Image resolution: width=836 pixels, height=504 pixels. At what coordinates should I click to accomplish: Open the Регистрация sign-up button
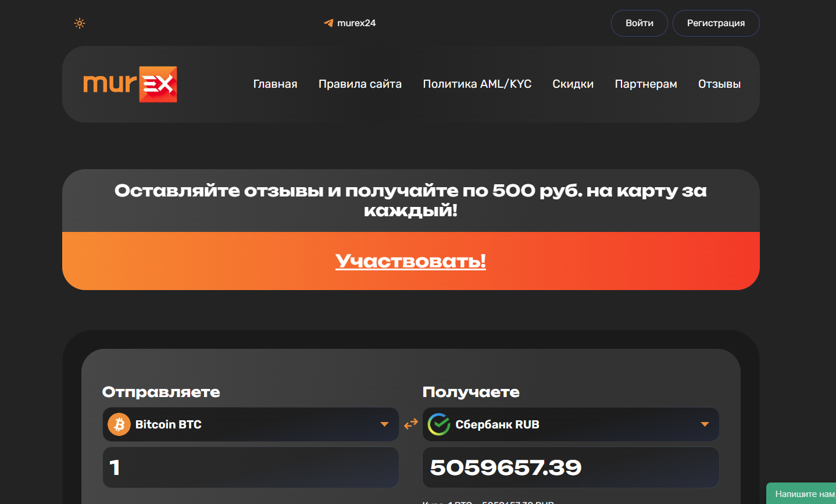click(x=716, y=23)
